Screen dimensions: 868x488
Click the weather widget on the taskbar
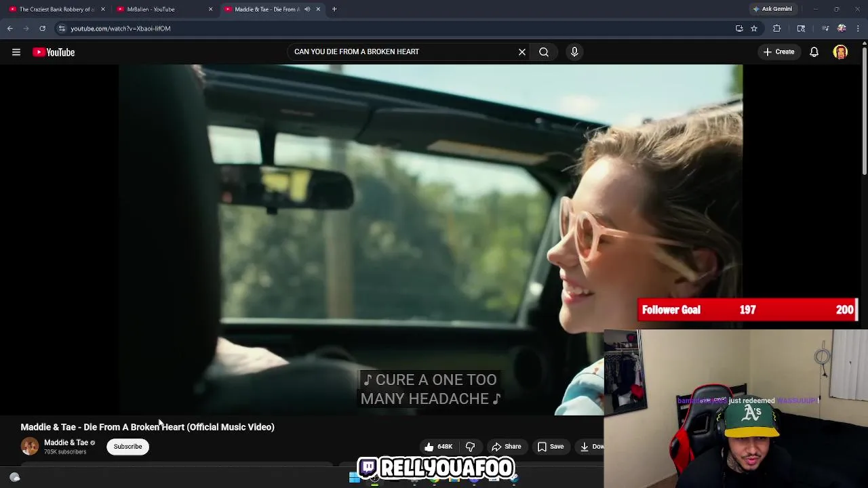click(x=14, y=477)
